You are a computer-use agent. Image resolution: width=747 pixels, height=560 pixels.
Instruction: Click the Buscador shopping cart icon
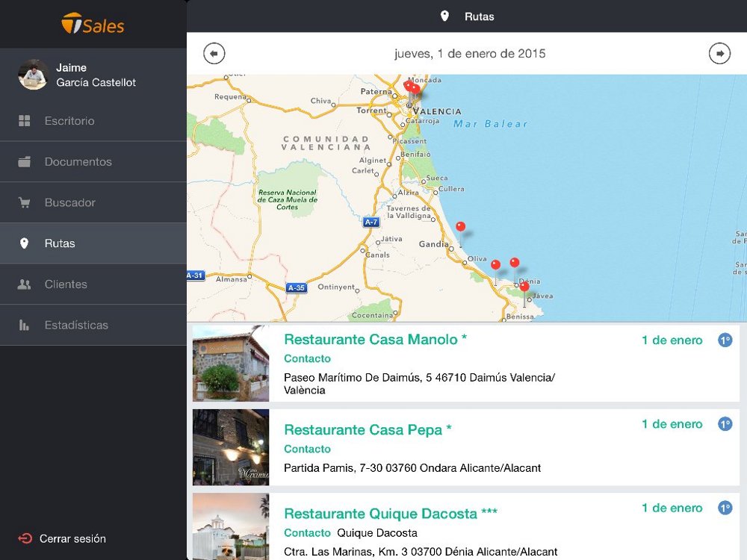point(25,202)
